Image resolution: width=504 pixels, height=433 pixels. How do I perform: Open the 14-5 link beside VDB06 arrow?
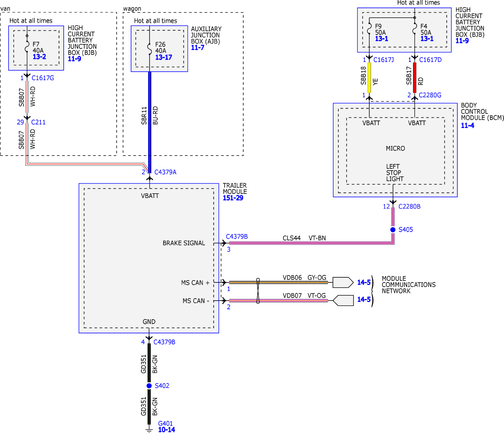click(x=364, y=283)
